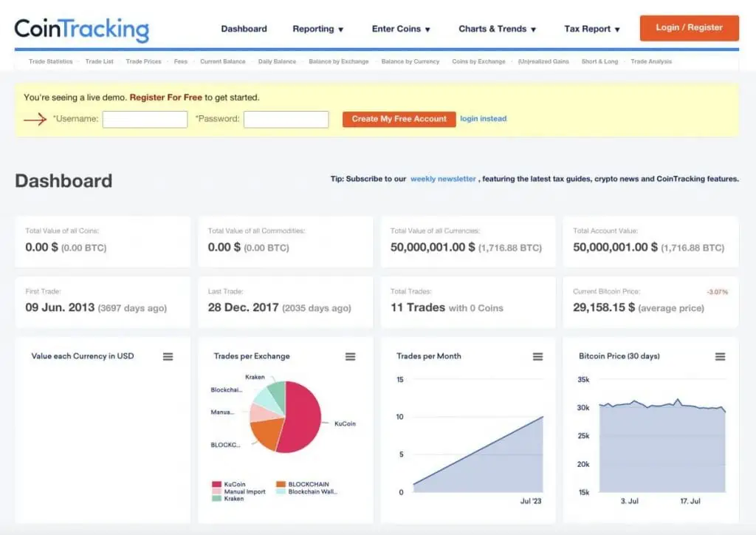Viewport: 756px width, 535px height.
Task: Expand the Reporting dropdown menu
Action: tap(318, 29)
